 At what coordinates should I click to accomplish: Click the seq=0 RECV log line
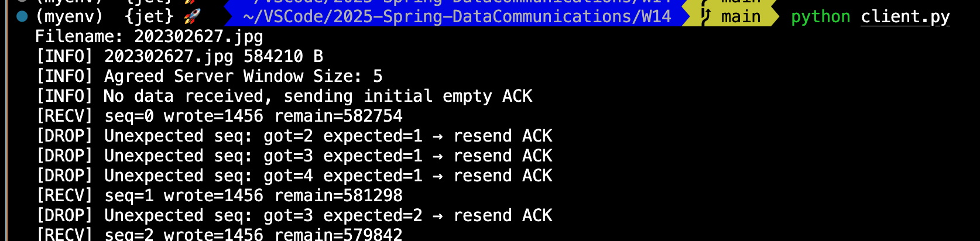pyautogui.click(x=219, y=116)
